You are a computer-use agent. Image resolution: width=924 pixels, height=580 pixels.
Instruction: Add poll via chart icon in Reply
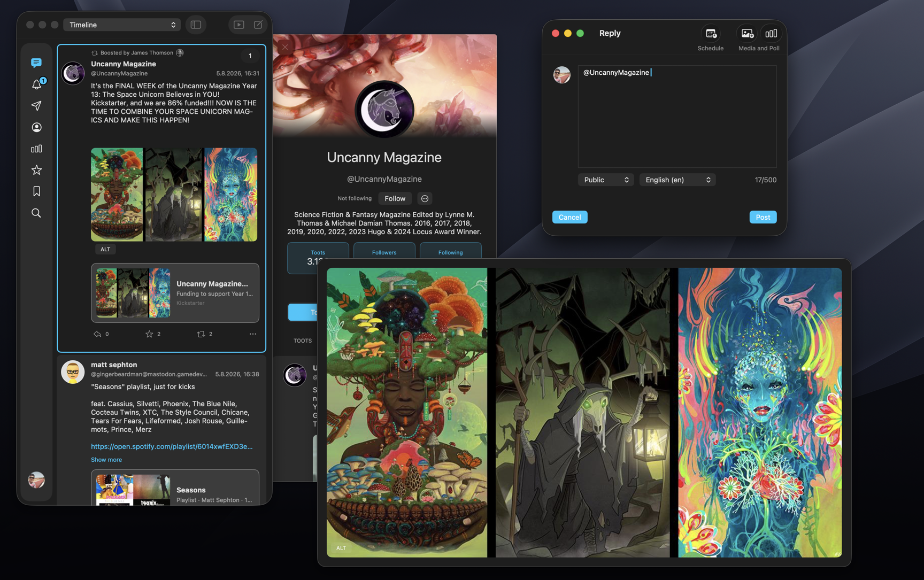771,34
